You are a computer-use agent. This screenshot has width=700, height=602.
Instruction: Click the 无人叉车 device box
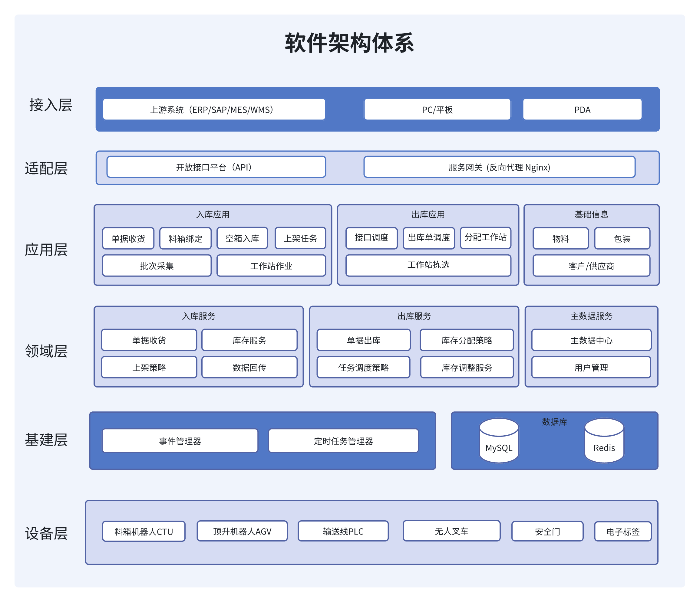(x=451, y=531)
